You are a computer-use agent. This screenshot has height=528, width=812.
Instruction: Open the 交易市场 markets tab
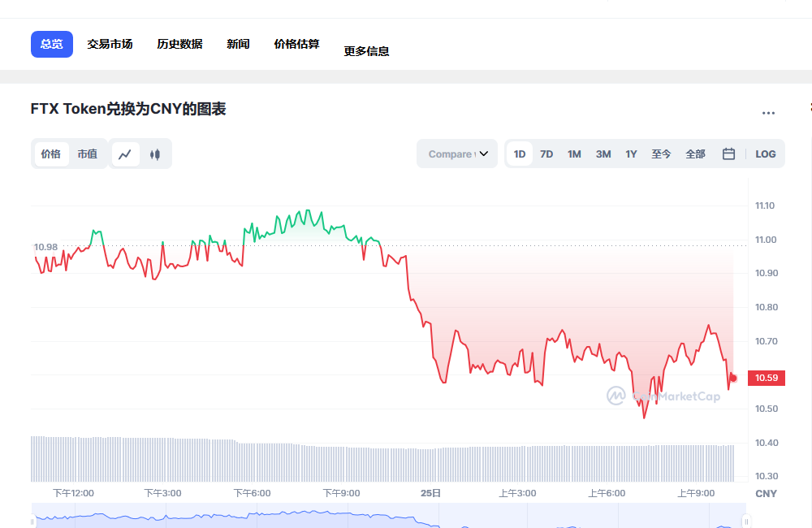(x=110, y=44)
